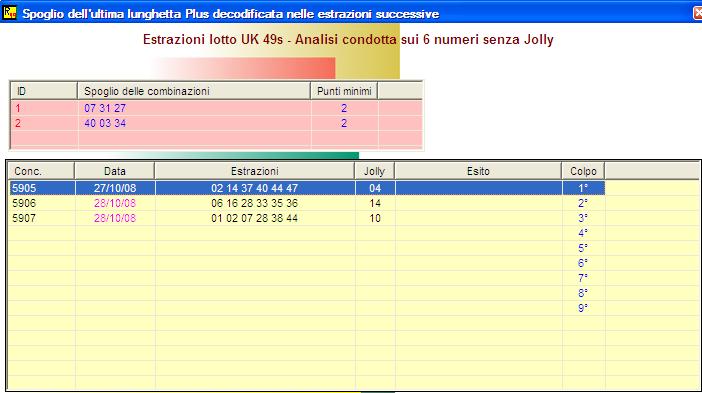Click the red gradient progress bar
The image size is (702, 393).
click(x=243, y=68)
